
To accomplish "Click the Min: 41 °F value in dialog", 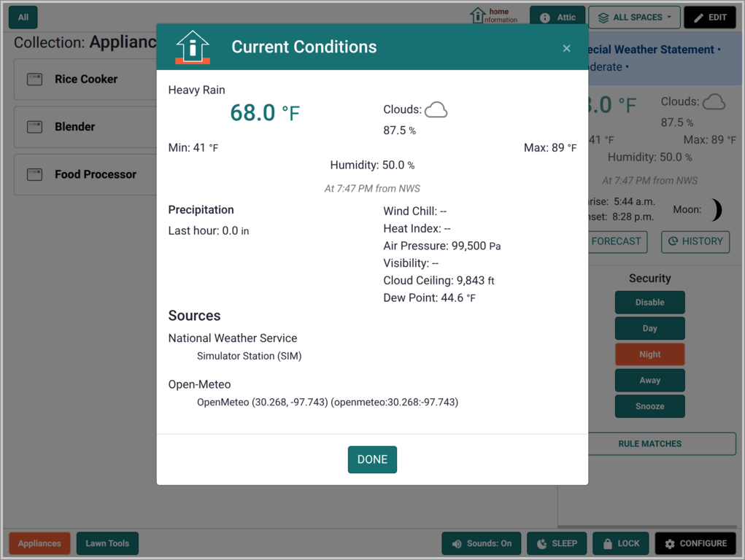I will pos(193,148).
